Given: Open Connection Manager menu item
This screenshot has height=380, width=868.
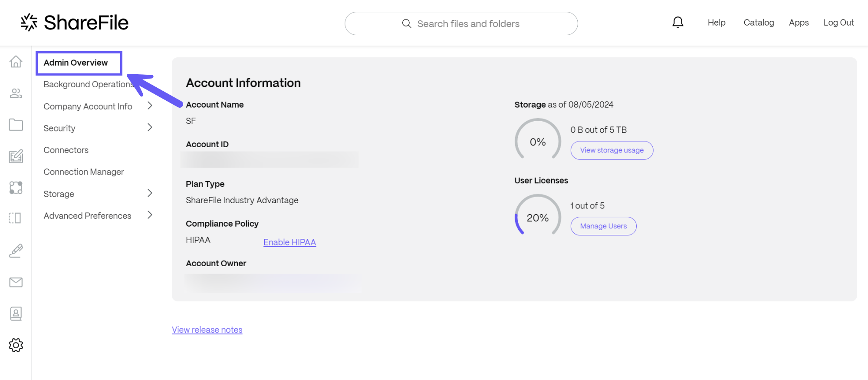Looking at the screenshot, I should click(84, 172).
